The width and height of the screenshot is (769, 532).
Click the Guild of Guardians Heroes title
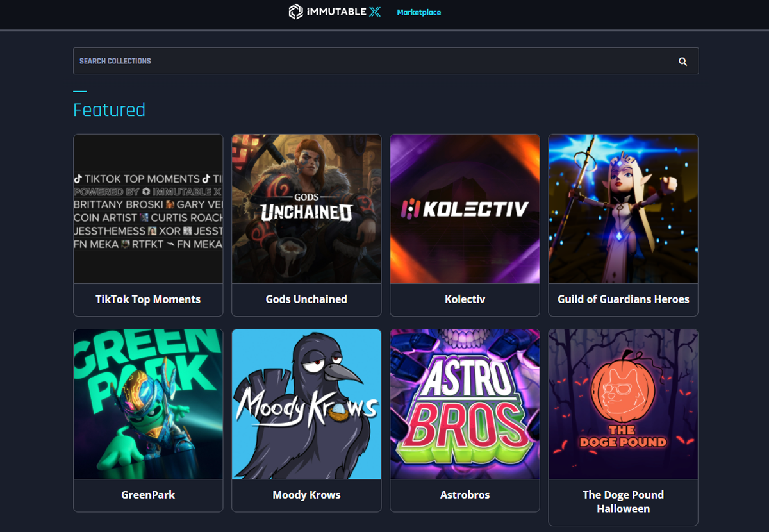(623, 299)
